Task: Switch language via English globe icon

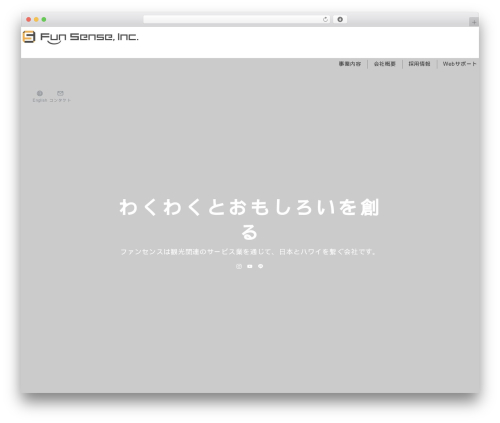Action: click(x=40, y=93)
